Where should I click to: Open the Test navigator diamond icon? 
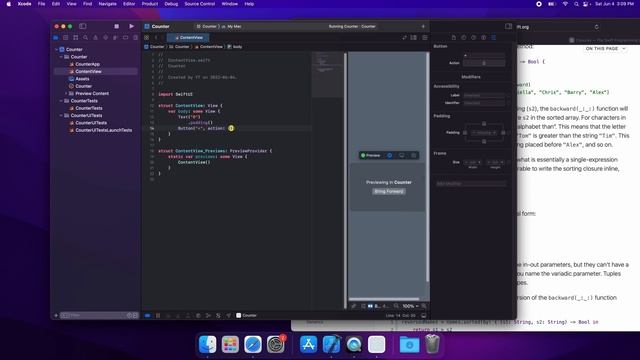click(105, 38)
